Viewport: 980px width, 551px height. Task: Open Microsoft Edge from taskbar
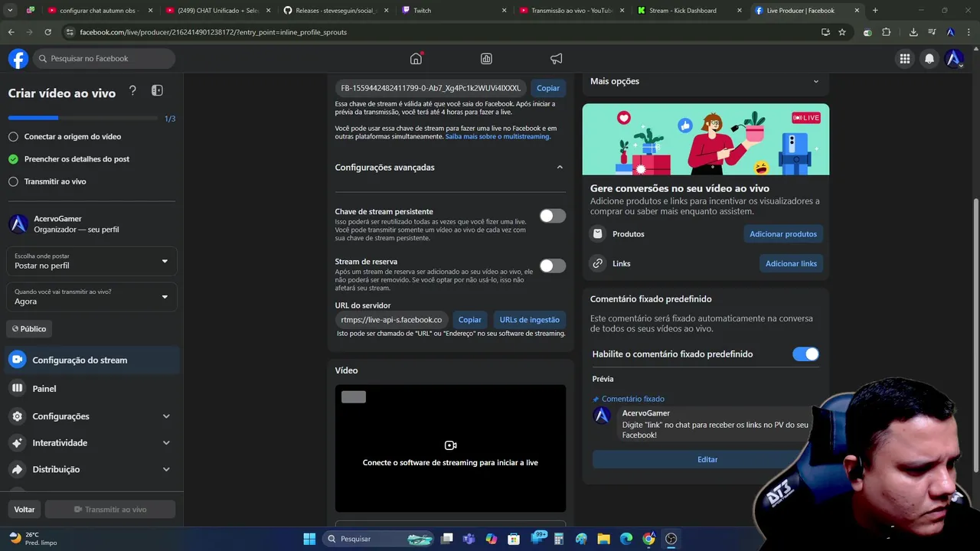click(626, 539)
